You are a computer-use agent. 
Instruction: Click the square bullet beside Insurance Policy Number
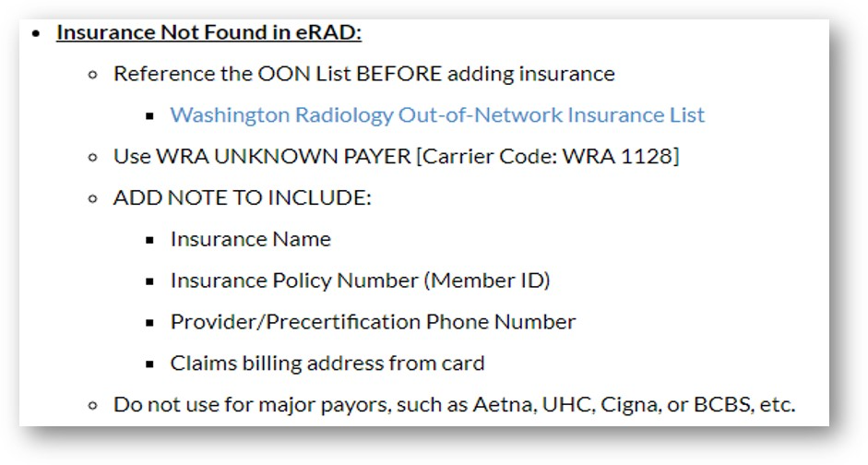tap(150, 281)
